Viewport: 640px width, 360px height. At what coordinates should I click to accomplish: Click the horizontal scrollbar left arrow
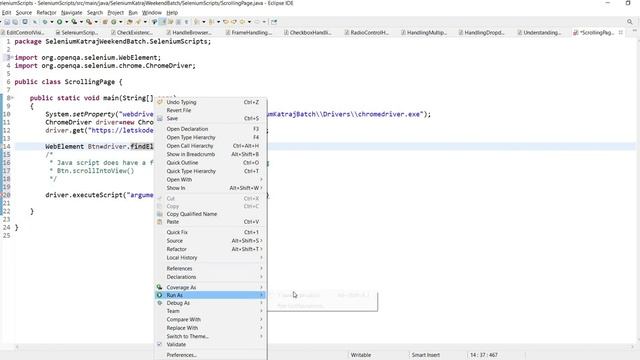(17, 347)
